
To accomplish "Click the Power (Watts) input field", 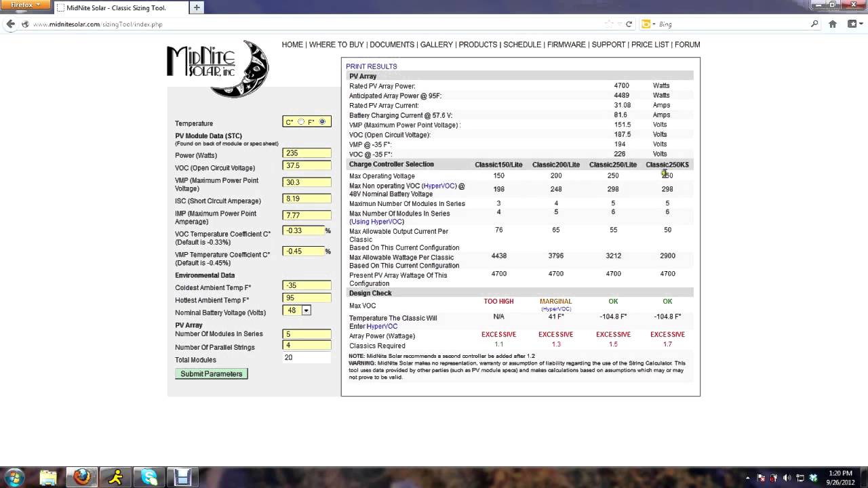I will pyautogui.click(x=307, y=153).
